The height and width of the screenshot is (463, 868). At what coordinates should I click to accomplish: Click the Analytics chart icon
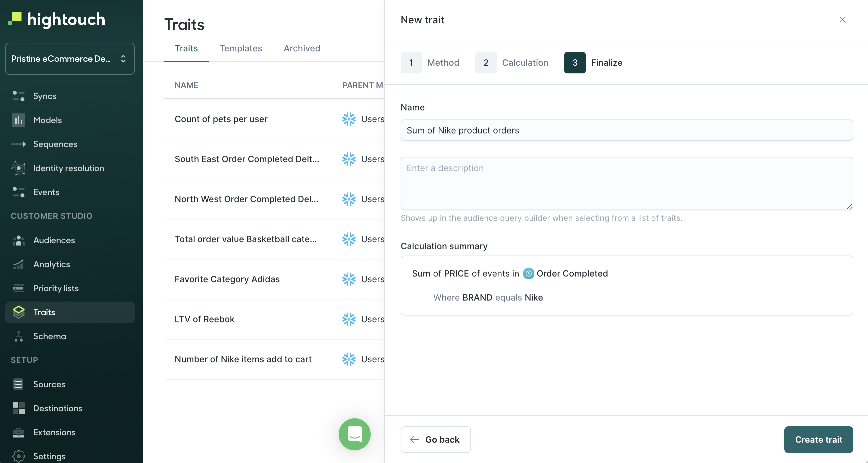point(19,265)
